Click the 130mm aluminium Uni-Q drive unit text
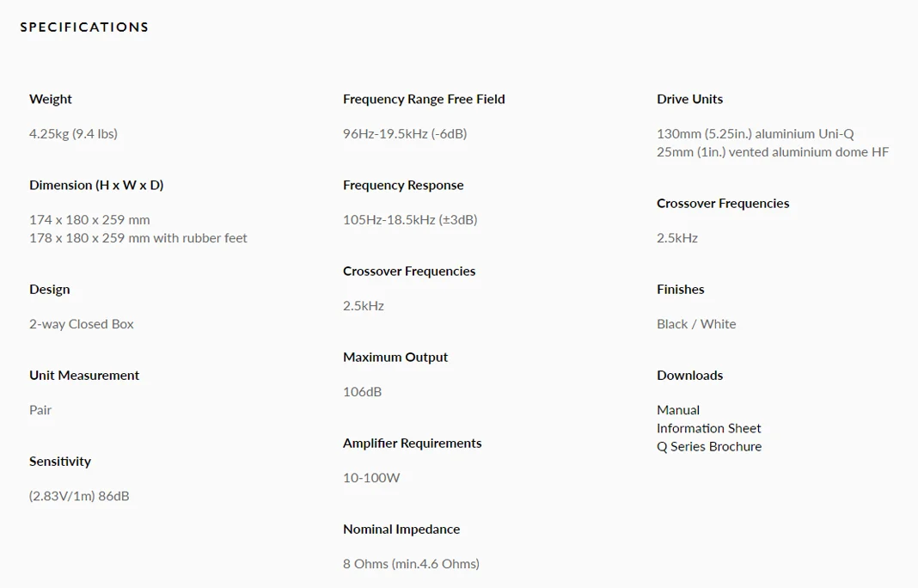This screenshot has height=588, width=918. [x=756, y=133]
